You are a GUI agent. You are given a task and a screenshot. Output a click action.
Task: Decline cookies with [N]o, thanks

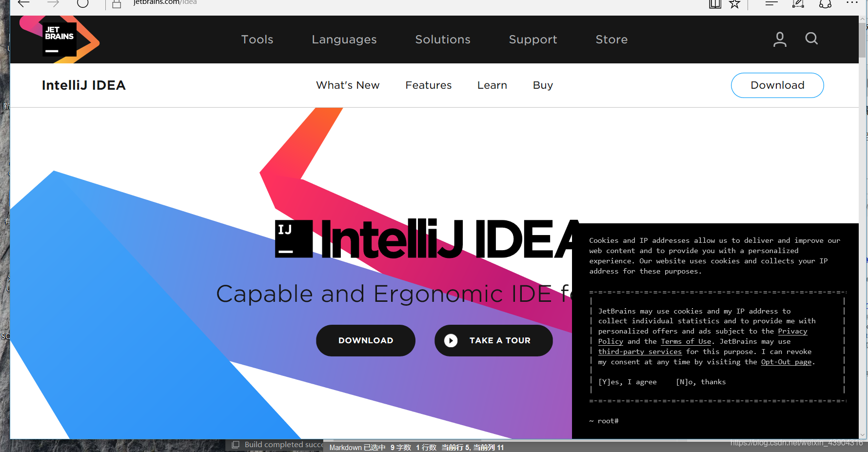[x=701, y=382]
